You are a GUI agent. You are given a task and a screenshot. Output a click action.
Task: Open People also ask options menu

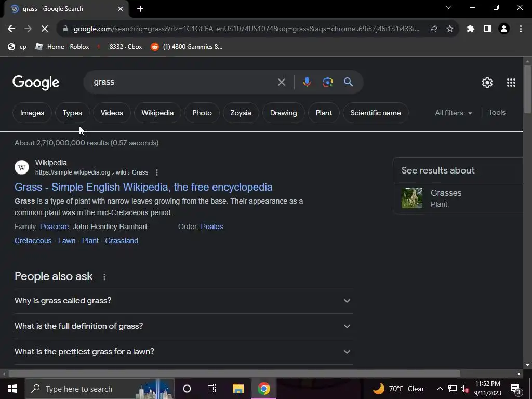[104, 277]
